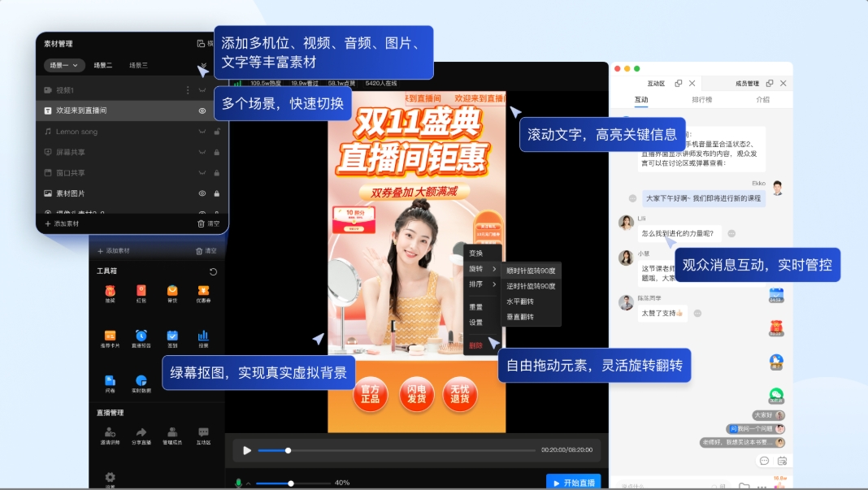Open the 签到 check-in tool
The image size is (868, 490).
(x=173, y=336)
